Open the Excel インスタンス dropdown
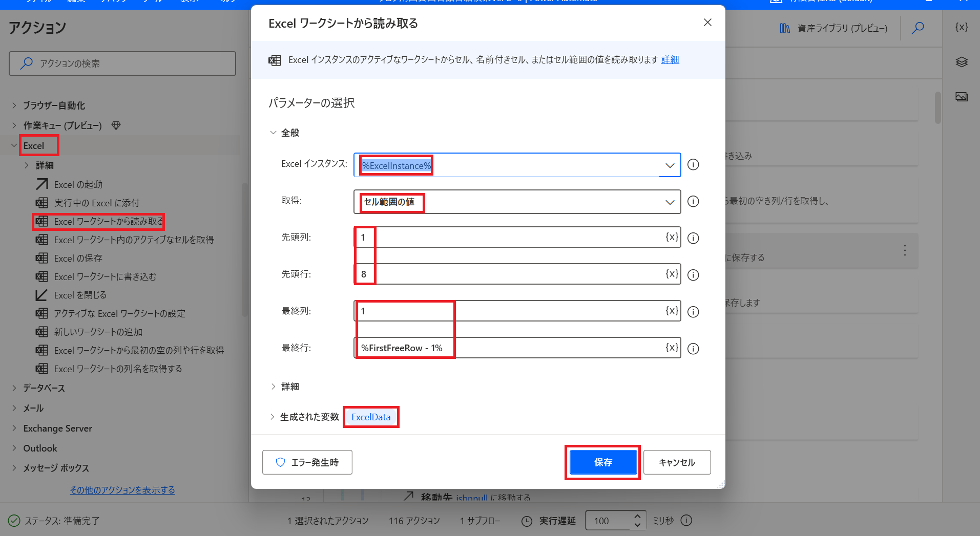Image resolution: width=980 pixels, height=536 pixels. (x=670, y=165)
